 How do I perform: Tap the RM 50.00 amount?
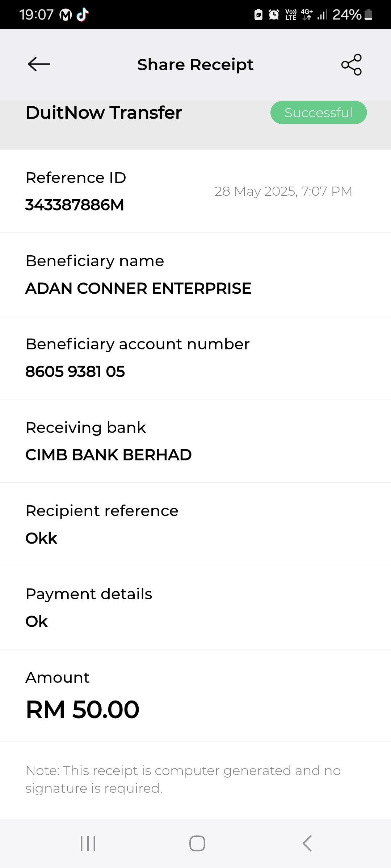click(x=83, y=709)
